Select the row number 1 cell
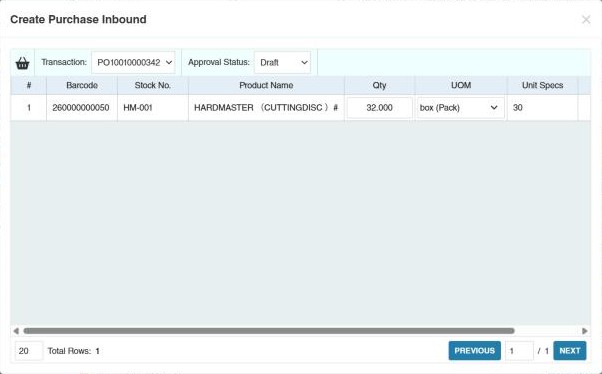This screenshot has width=602, height=374. pyautogui.click(x=29, y=108)
